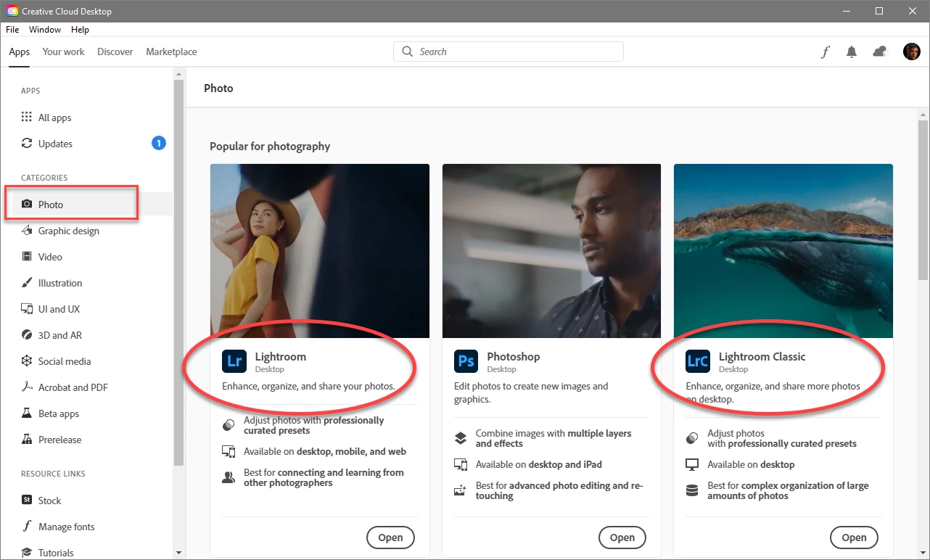Click the Manage fonts f icon
Viewport: 930px width, 560px height.
(27, 527)
